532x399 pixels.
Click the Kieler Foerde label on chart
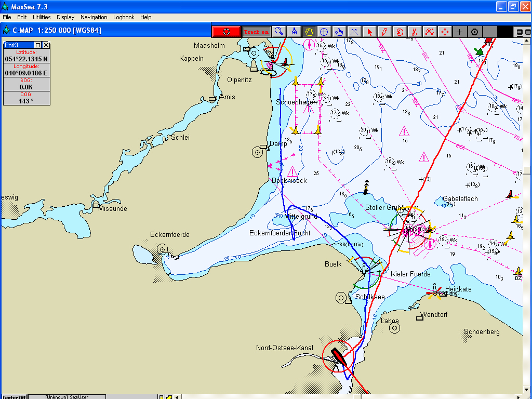(410, 274)
